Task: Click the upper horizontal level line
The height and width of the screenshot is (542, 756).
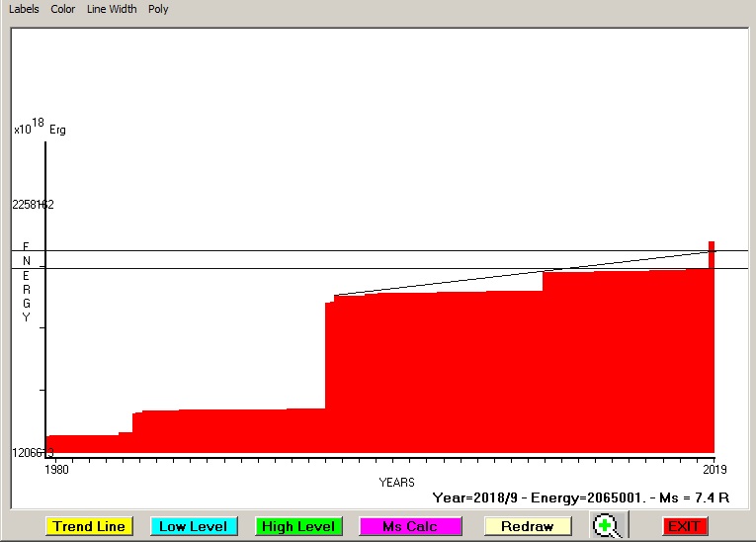Action: coord(376,250)
